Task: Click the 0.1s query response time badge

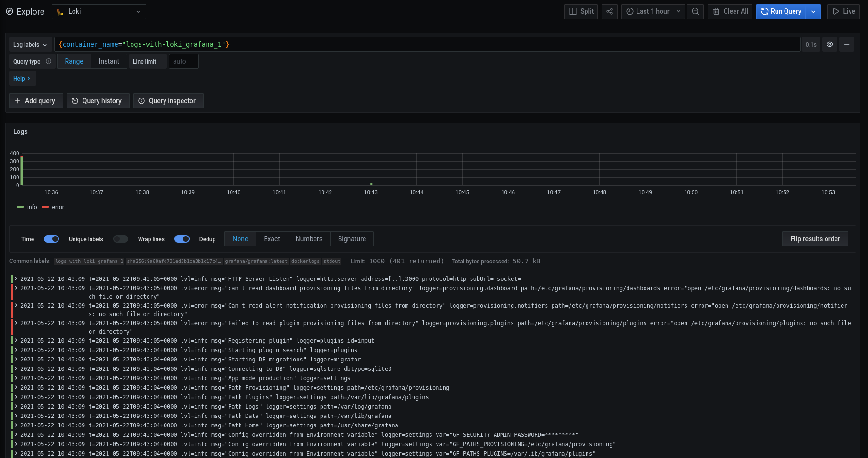Action: tap(811, 45)
